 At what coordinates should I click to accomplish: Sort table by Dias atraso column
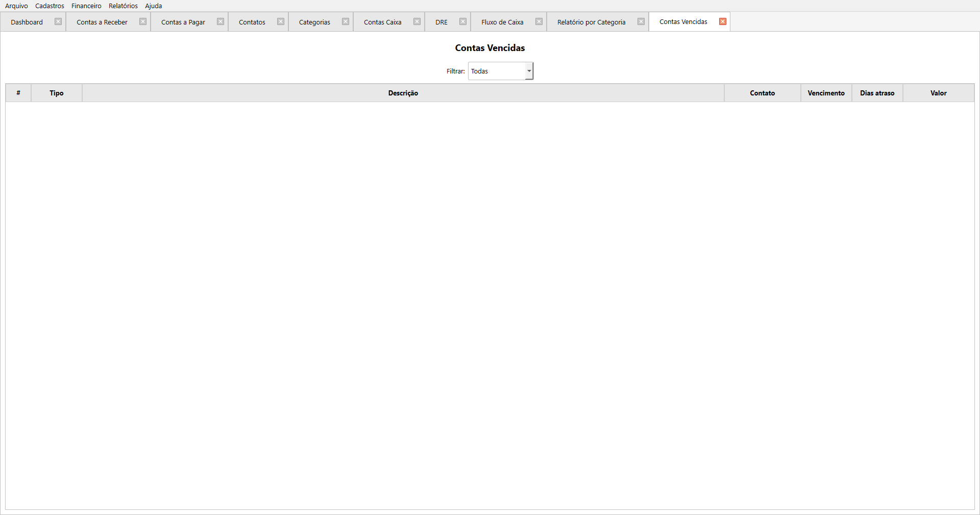click(x=877, y=93)
